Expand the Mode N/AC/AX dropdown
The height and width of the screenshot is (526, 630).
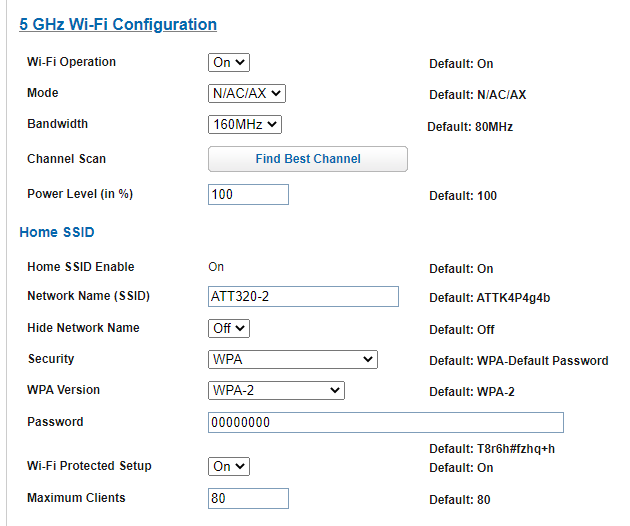tap(247, 94)
